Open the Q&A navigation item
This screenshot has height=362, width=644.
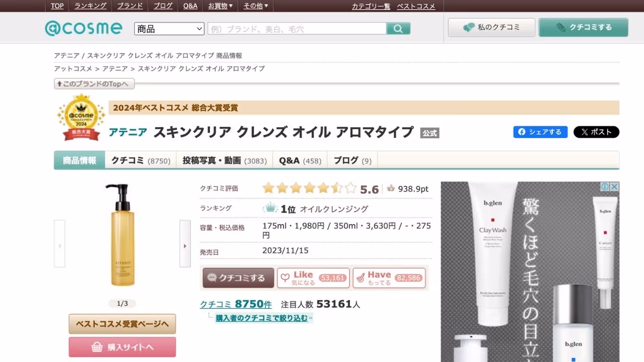point(190,6)
